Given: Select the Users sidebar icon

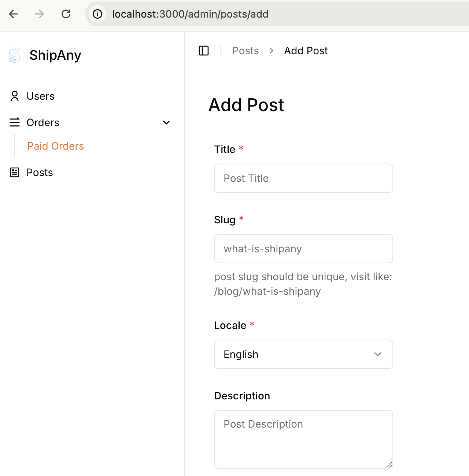Looking at the screenshot, I should click(15, 96).
